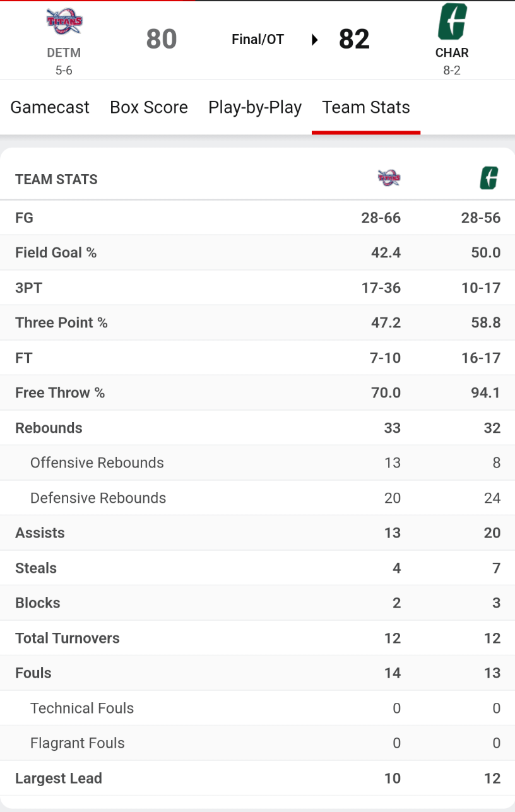
Task: Click the CHAR team abbreviation
Action: (x=452, y=53)
